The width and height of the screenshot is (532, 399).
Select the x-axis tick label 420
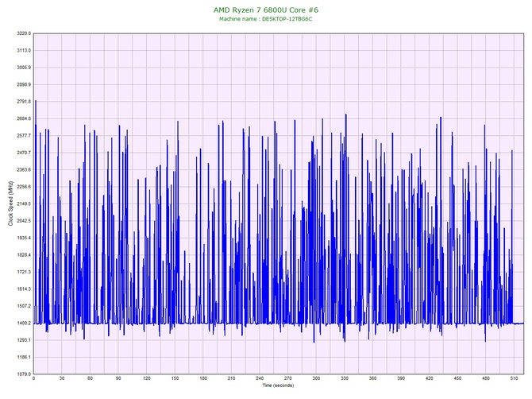pyautogui.click(x=430, y=378)
